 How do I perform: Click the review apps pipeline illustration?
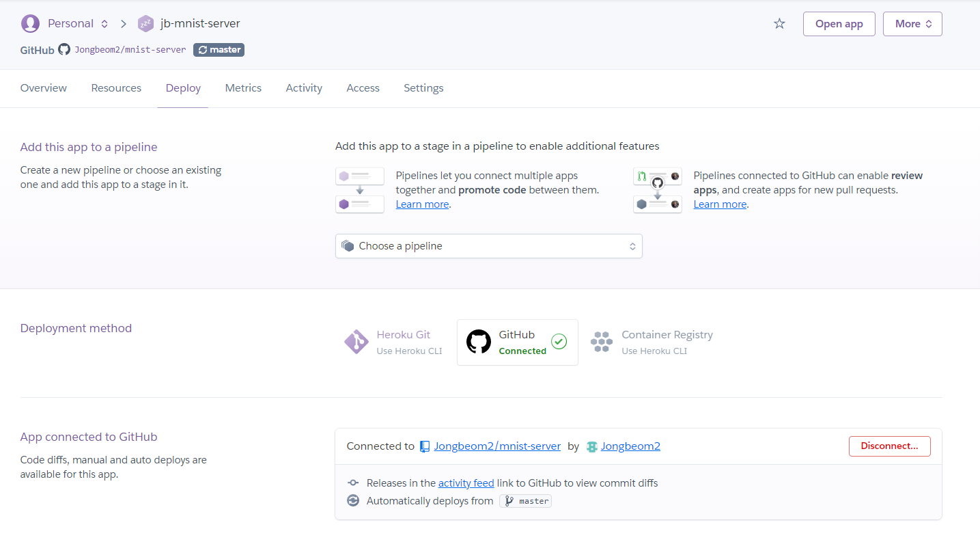(x=658, y=191)
